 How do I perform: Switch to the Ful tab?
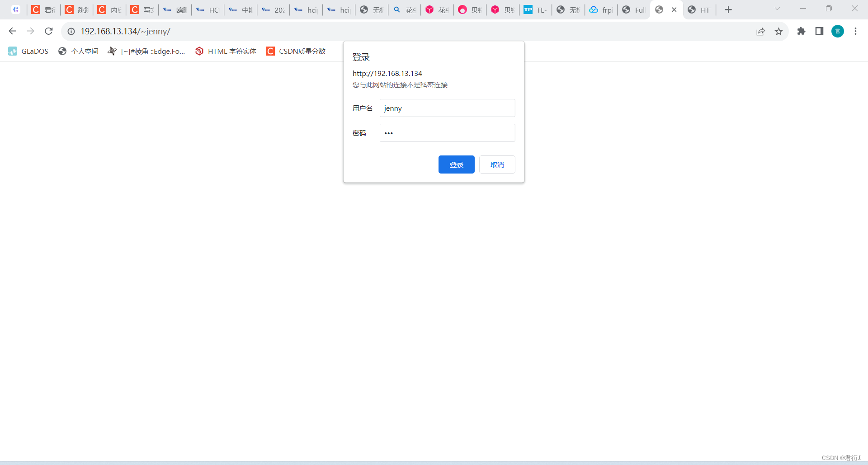[x=634, y=9]
